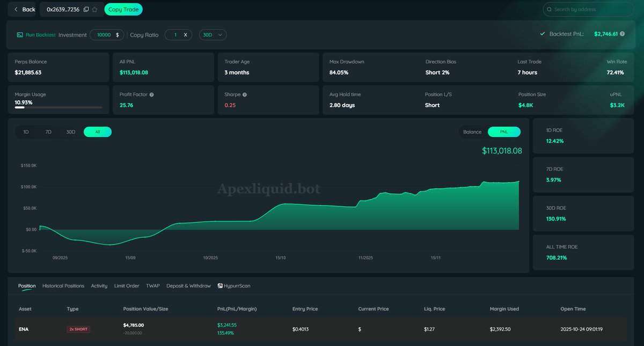
Task: Click the Back arrow button
Action: pyautogui.click(x=22, y=9)
